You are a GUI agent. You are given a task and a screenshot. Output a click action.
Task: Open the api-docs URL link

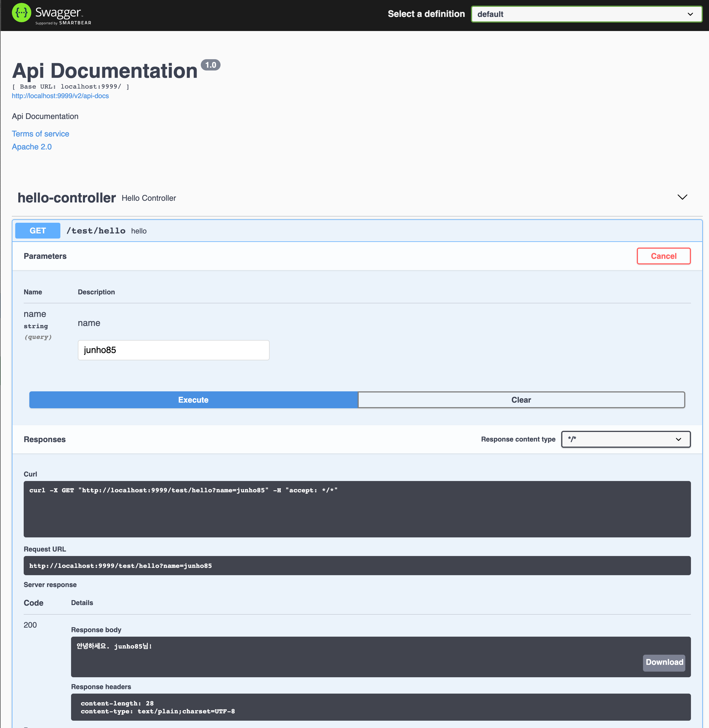coord(60,96)
